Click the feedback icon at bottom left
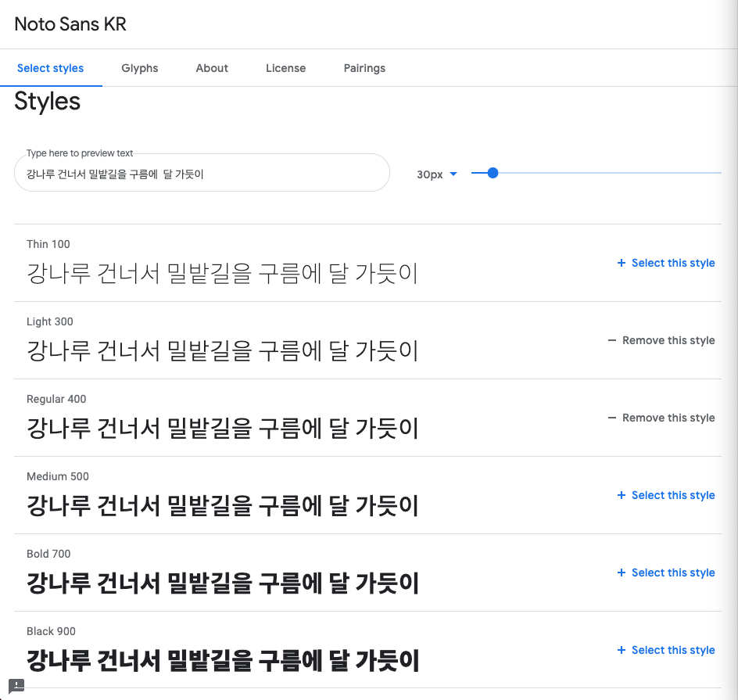Screen dimensions: 738x700 coord(16,686)
